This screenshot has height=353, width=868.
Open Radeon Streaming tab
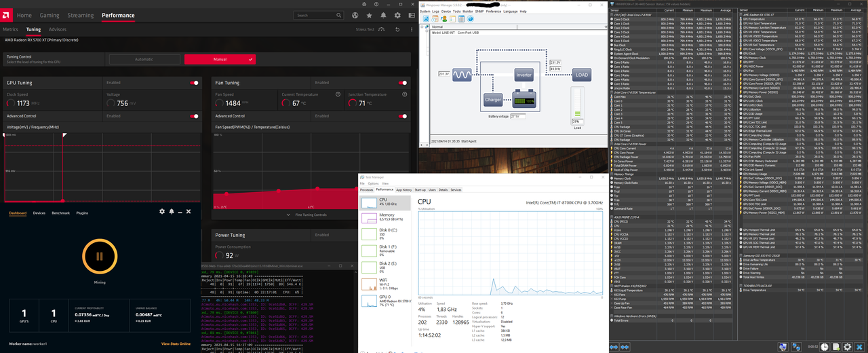(81, 15)
